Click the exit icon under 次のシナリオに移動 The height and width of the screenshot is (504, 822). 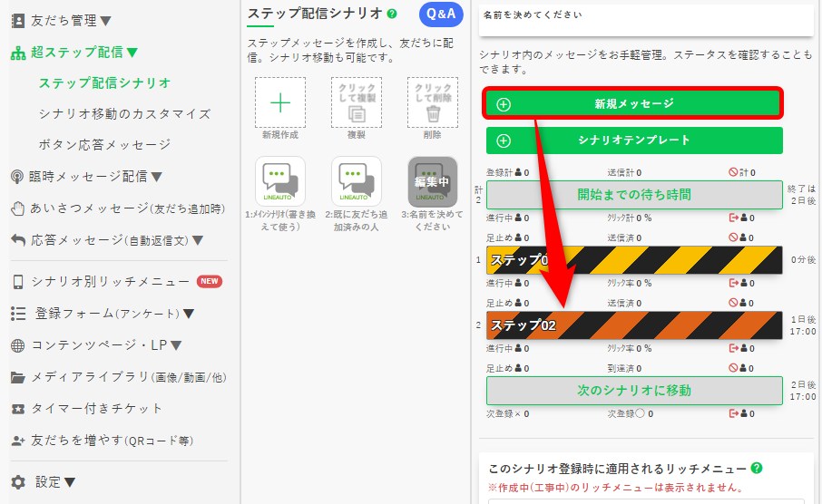pyautogui.click(x=733, y=414)
